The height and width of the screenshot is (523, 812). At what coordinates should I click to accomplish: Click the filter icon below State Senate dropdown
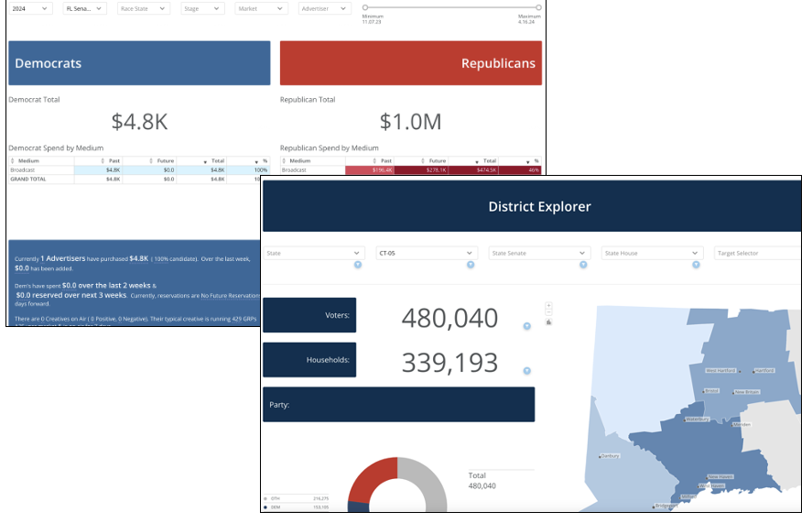(583, 265)
